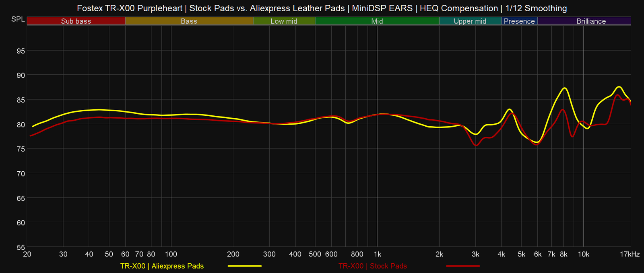Select the Presence band header
This screenshot has width=644, height=273.
[519, 21]
